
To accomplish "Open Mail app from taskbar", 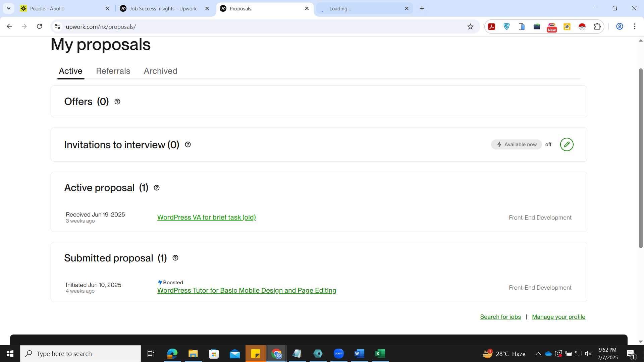I will (x=235, y=354).
